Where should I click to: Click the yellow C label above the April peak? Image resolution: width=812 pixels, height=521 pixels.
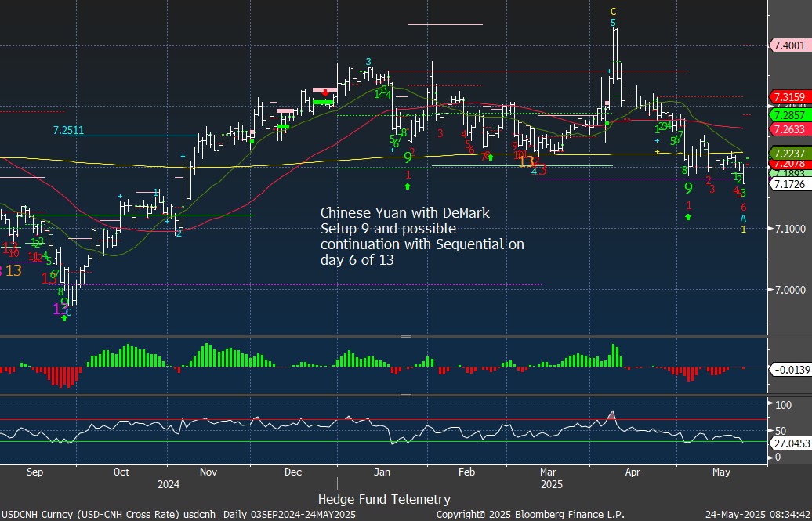[613, 12]
